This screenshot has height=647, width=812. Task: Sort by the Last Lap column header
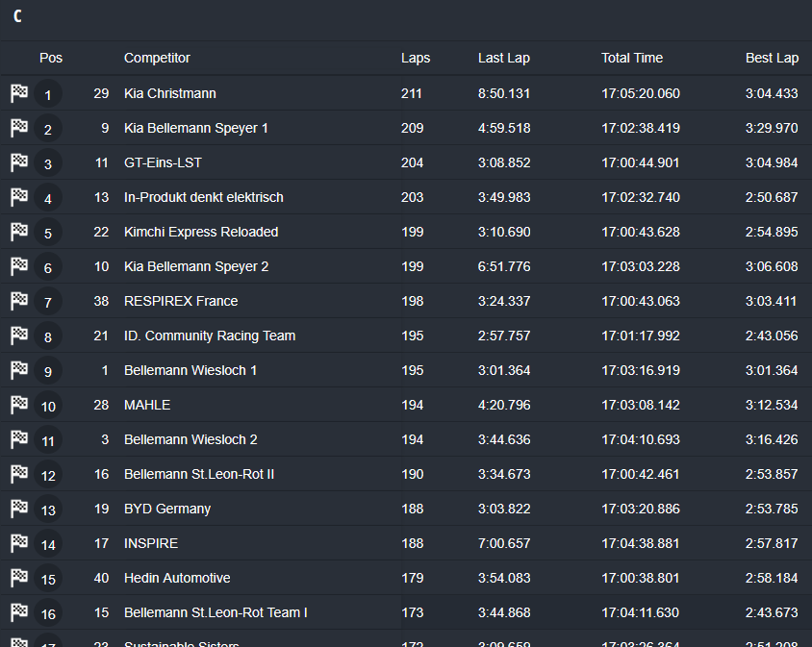click(504, 58)
